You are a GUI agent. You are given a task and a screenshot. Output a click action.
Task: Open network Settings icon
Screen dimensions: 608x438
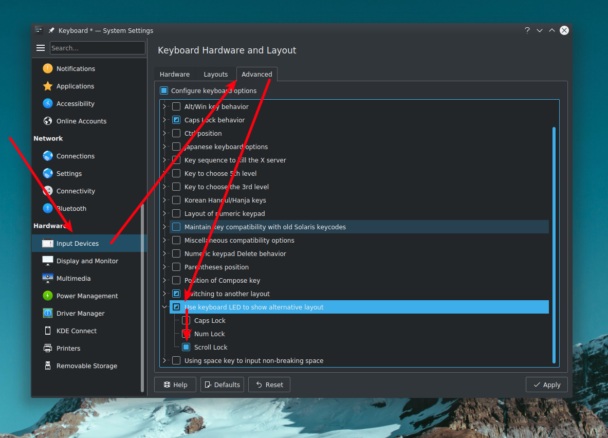pyautogui.click(x=48, y=173)
